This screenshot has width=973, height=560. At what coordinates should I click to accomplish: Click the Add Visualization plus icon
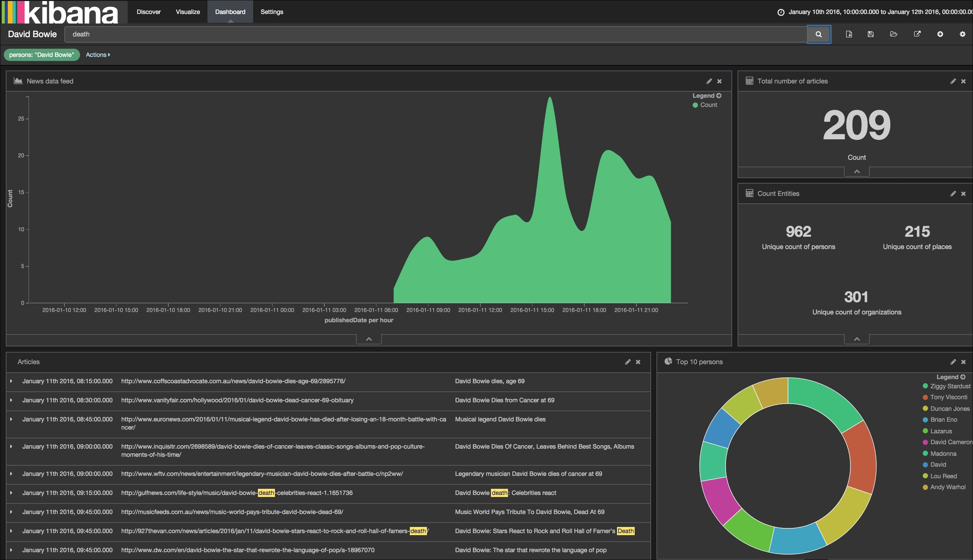pyautogui.click(x=940, y=34)
